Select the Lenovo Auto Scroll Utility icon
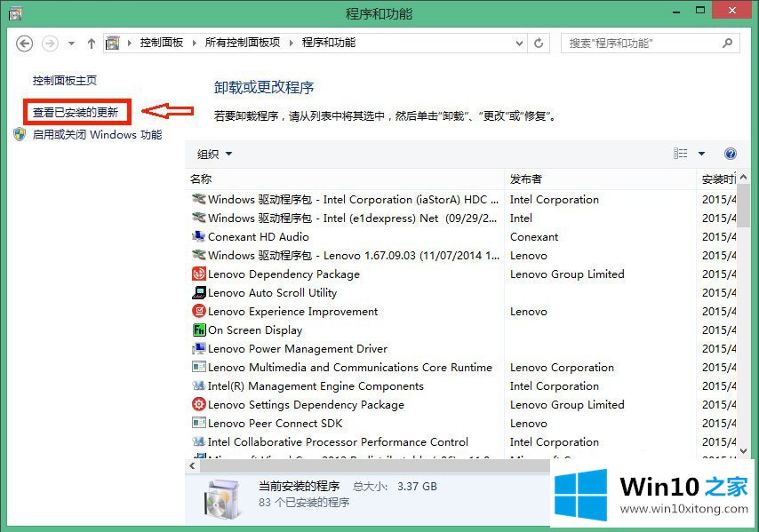This screenshot has width=759, height=532. (198, 292)
